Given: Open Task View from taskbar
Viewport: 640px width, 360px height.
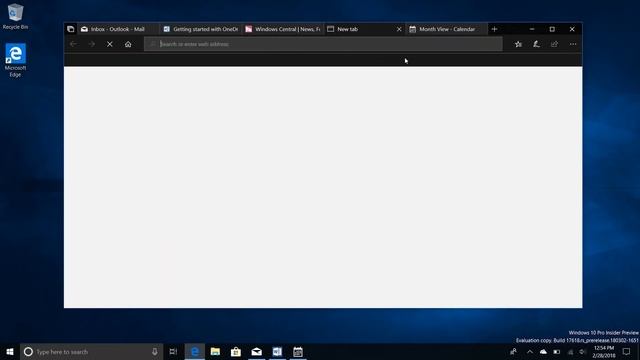Looking at the screenshot, I should (x=173, y=351).
